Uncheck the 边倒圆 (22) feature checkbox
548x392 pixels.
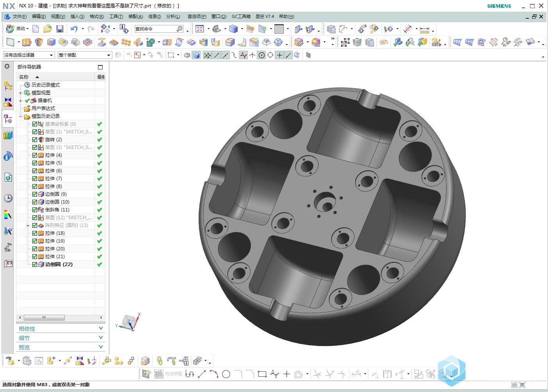pyautogui.click(x=35, y=264)
